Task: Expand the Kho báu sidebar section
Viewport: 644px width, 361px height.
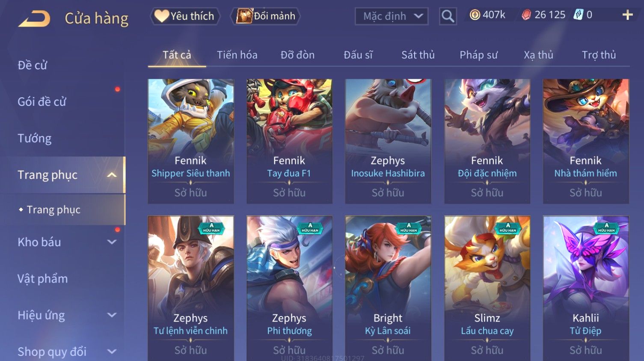Action: click(x=112, y=242)
